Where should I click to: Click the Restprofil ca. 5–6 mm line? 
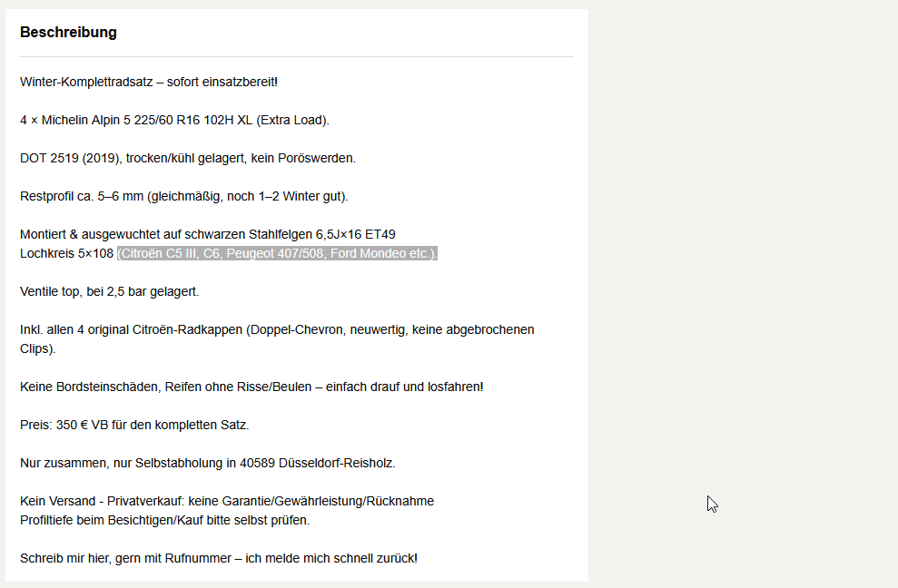point(183,196)
